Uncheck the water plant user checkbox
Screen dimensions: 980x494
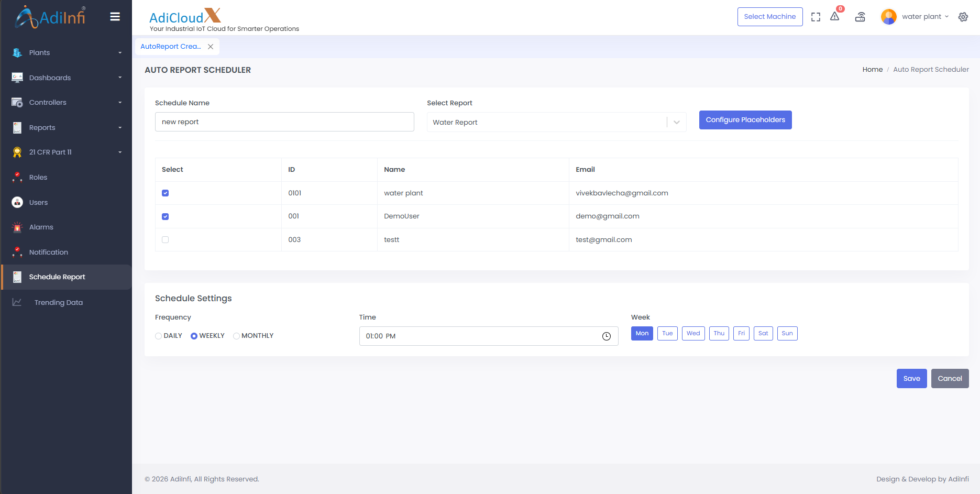[166, 193]
